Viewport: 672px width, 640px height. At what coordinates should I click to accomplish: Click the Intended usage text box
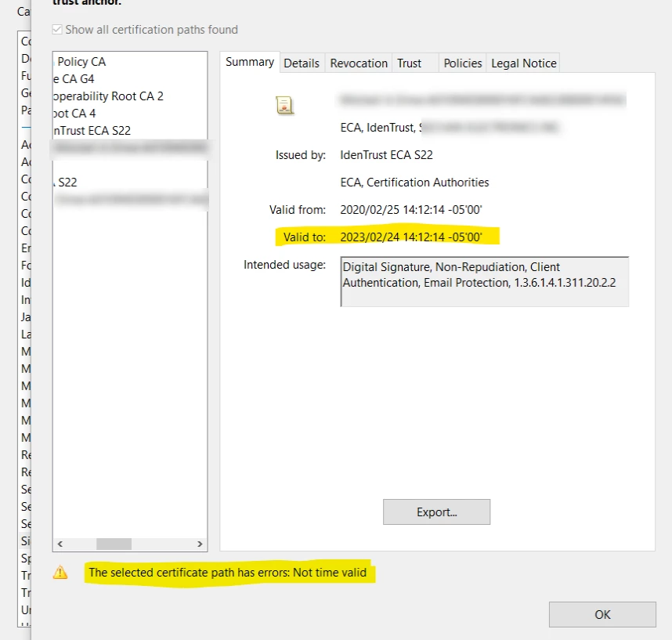point(485,282)
